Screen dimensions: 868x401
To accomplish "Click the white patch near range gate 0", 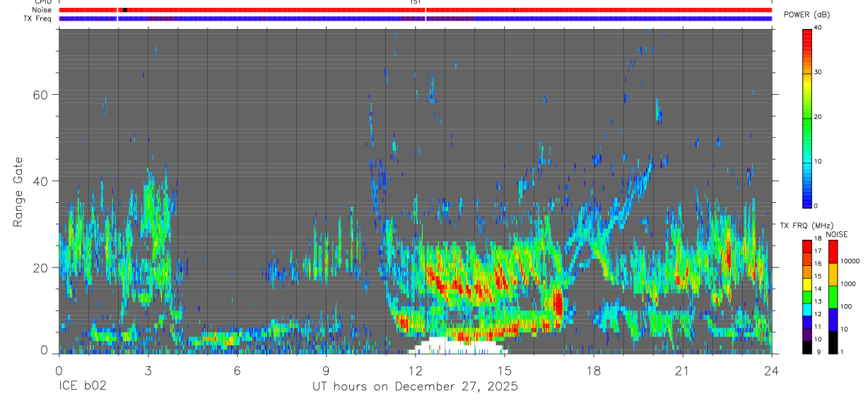I will point(458,346).
